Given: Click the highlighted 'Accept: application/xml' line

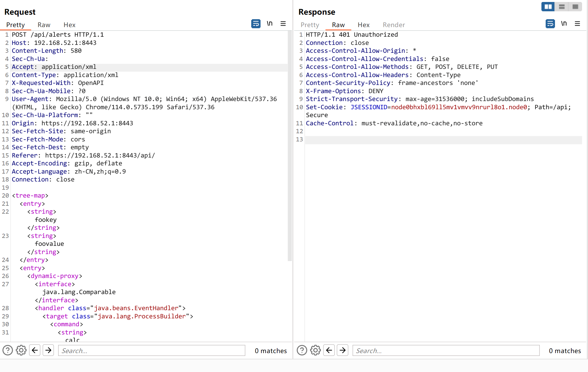Looking at the screenshot, I should [54, 67].
